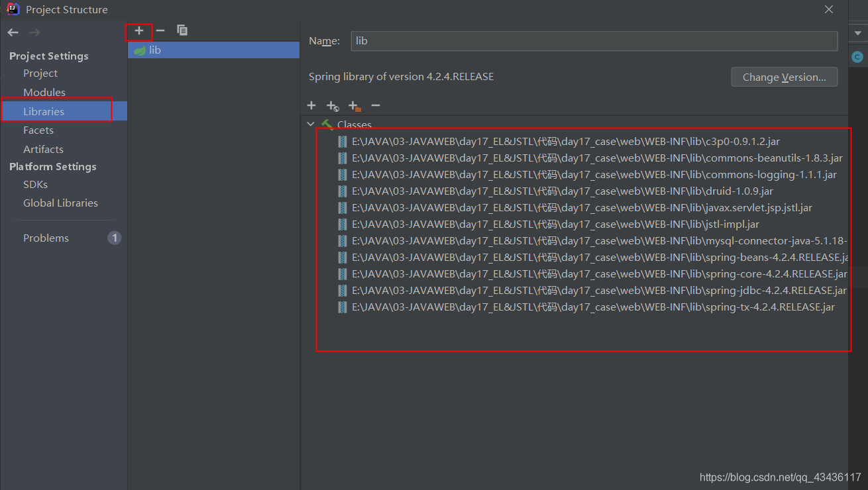Open Facets settings section

[x=38, y=130]
